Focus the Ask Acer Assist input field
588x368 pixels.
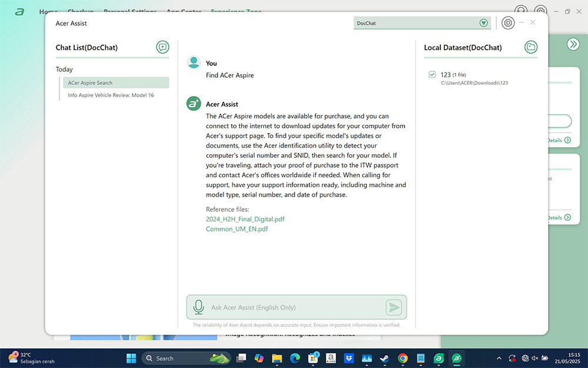[296, 307]
